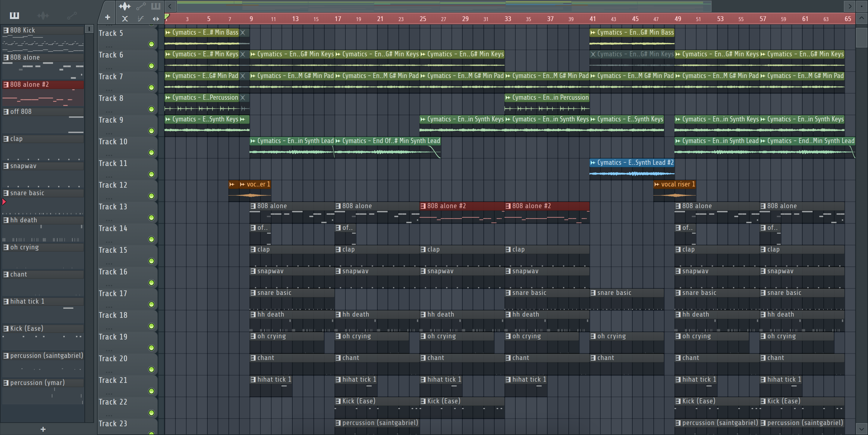The height and width of the screenshot is (435, 868).
Task: Open clip menu of En..in Percussion at bar 33
Action: (x=508, y=97)
